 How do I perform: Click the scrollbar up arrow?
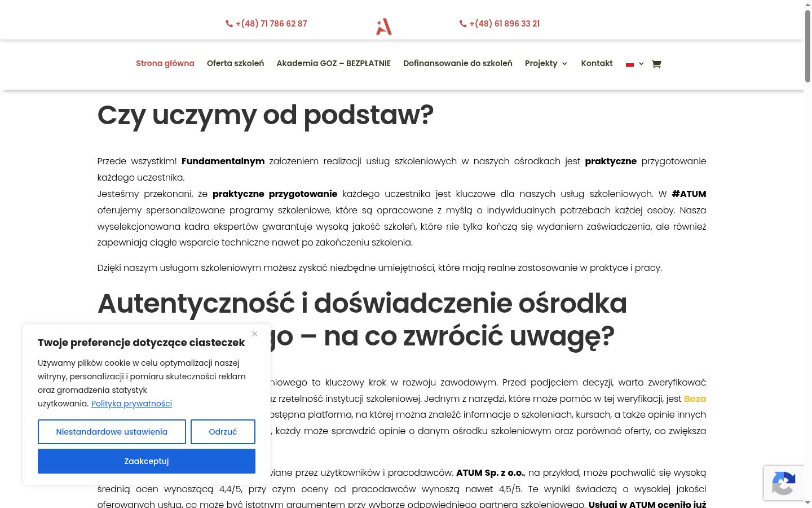807,5
